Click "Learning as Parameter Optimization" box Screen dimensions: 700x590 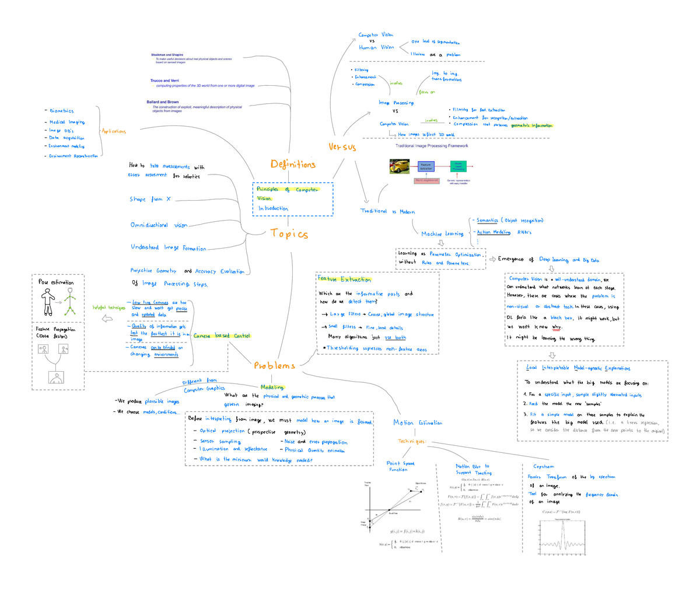click(440, 259)
